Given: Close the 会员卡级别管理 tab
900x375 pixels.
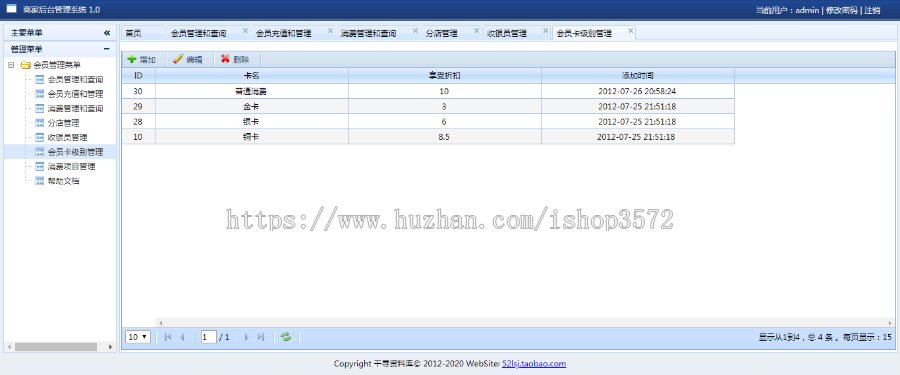Looking at the screenshot, I should pyautogui.click(x=630, y=30).
